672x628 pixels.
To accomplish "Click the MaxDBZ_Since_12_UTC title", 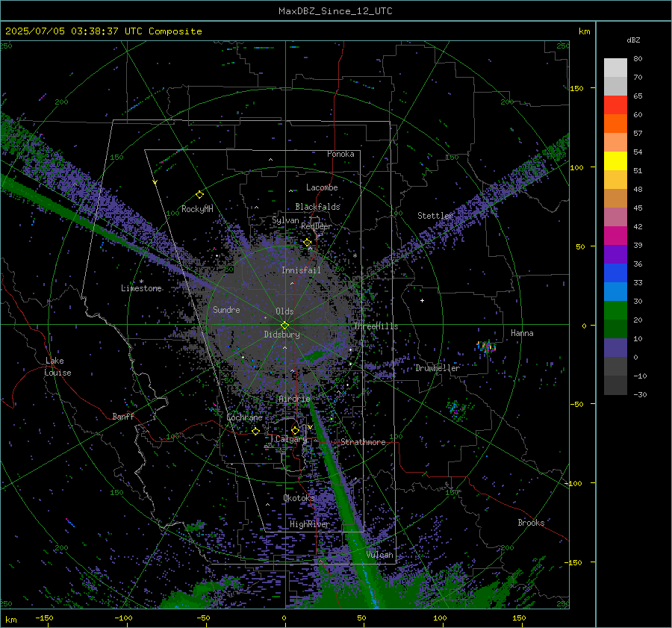I will pos(335,11).
